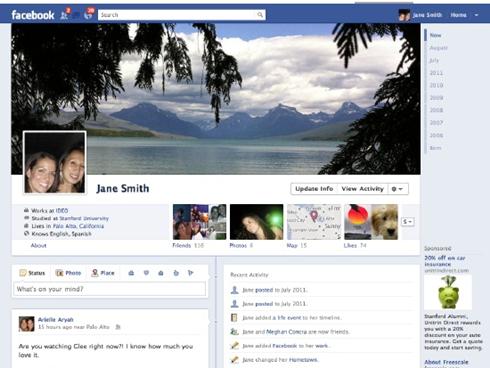The width and height of the screenshot is (490, 368).
Task: Click the green piggy bank ad image
Action: pos(448,292)
